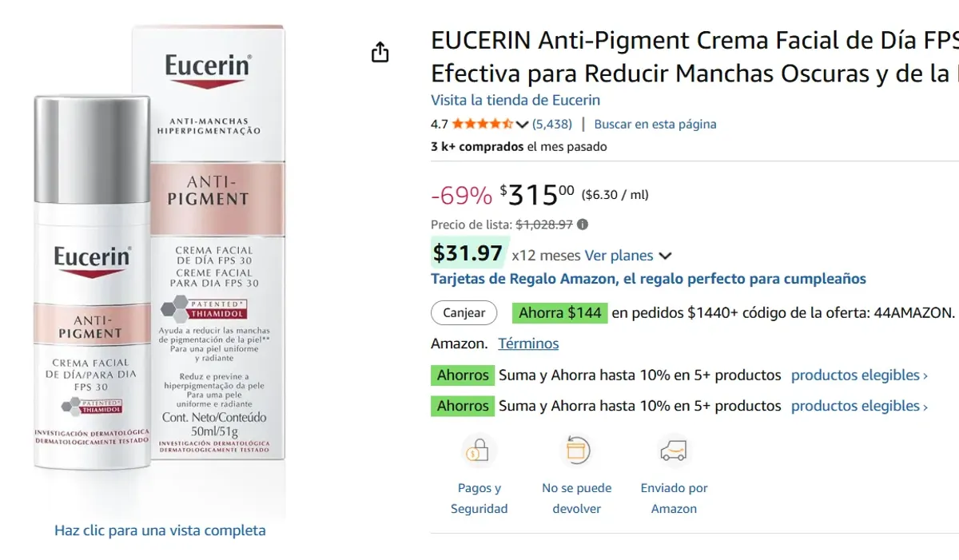Click the share icon near the product title
This screenshot has height=560, width=959.
[380, 50]
